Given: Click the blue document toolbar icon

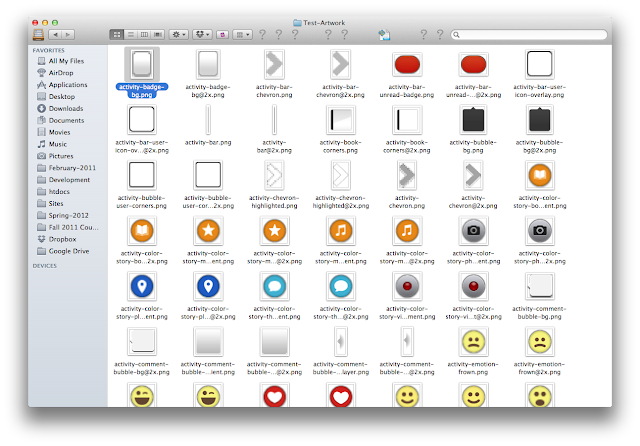Looking at the screenshot, I should (384, 35).
